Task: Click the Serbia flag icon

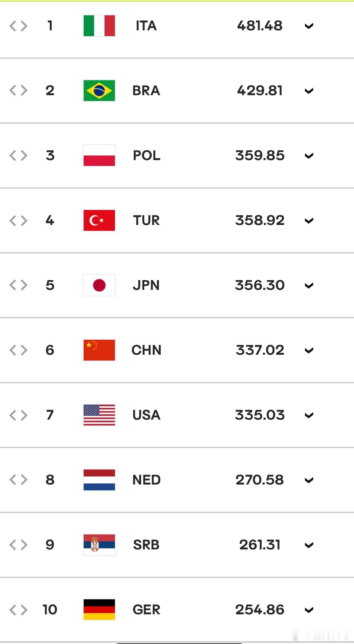Action: point(99,545)
